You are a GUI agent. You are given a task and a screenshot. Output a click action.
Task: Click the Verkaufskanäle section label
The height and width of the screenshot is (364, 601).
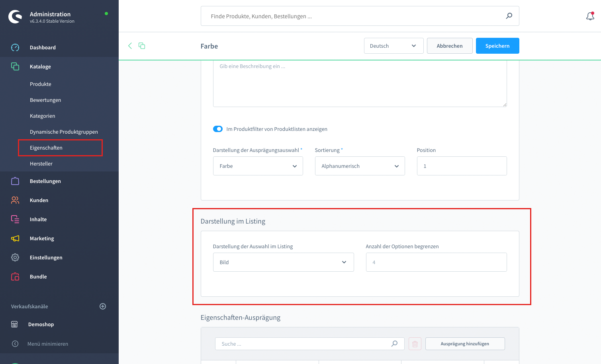click(29, 306)
